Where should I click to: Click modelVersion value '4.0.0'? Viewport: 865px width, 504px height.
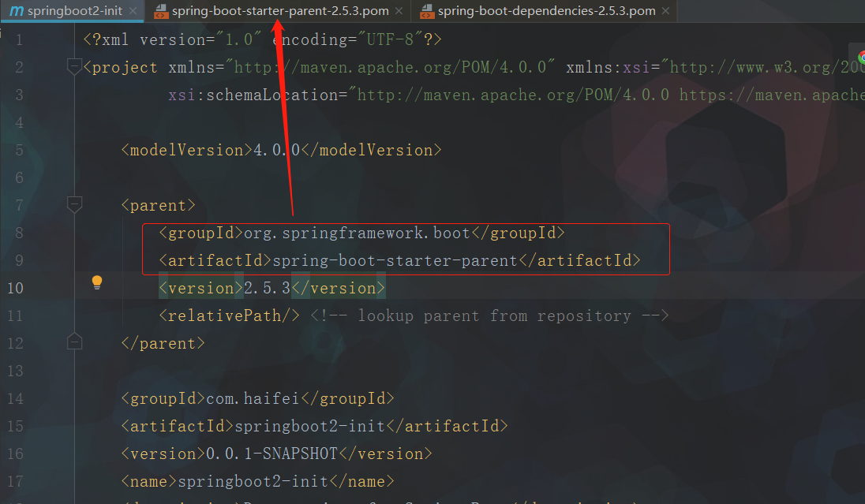tap(276, 150)
